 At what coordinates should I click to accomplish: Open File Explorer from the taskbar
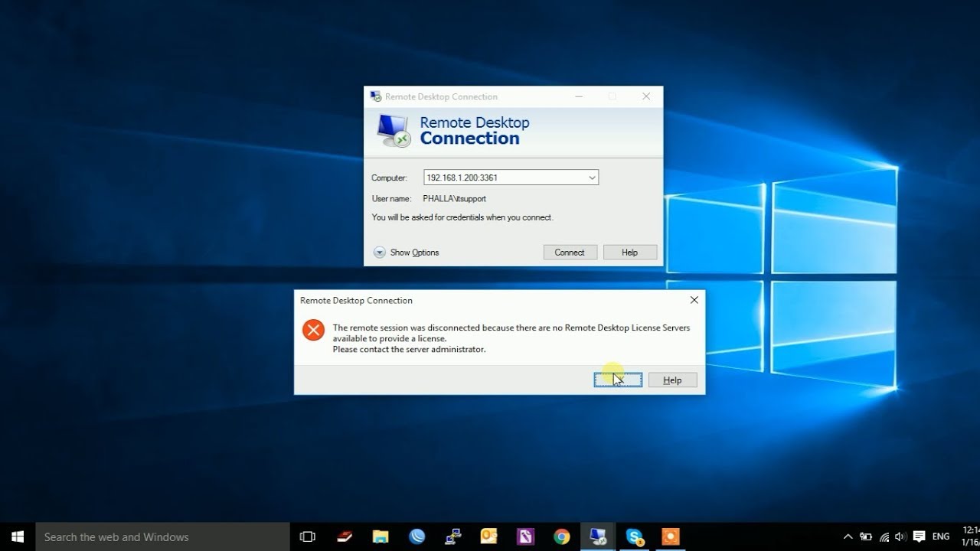pos(381,536)
